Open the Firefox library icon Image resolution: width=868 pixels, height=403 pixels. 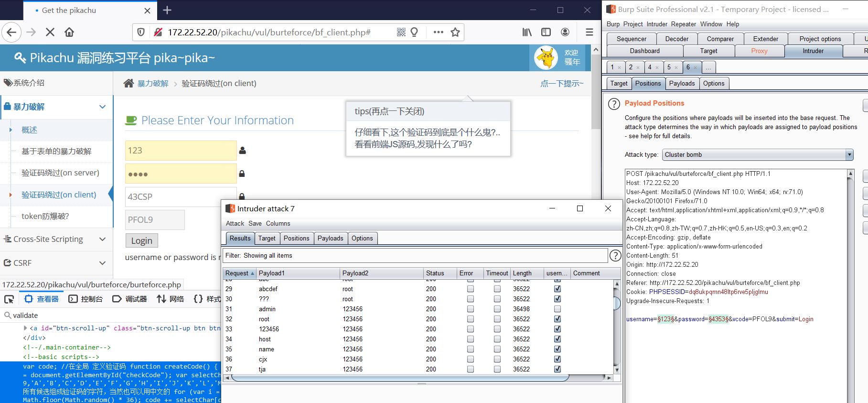[x=527, y=32]
